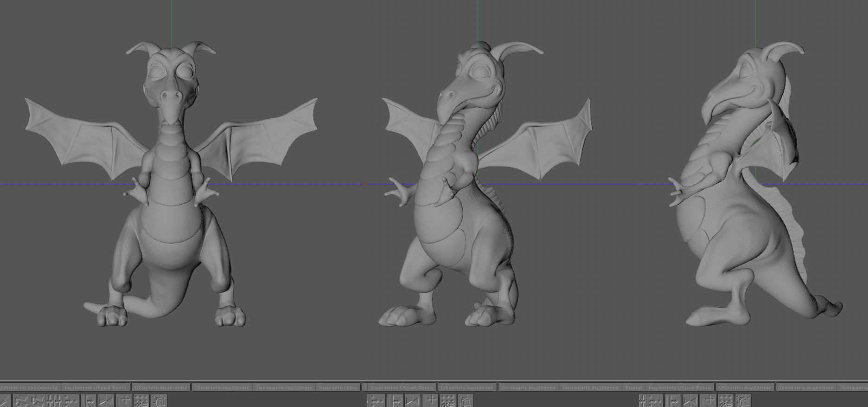Click the dots-with-arrow icon in middle toolbar
The image size is (868, 407).
(377, 401)
